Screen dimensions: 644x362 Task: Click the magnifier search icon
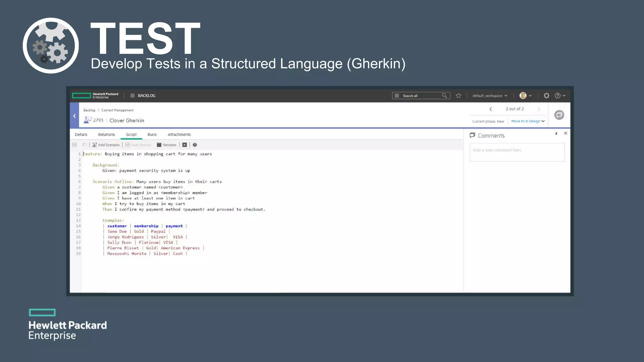444,96
